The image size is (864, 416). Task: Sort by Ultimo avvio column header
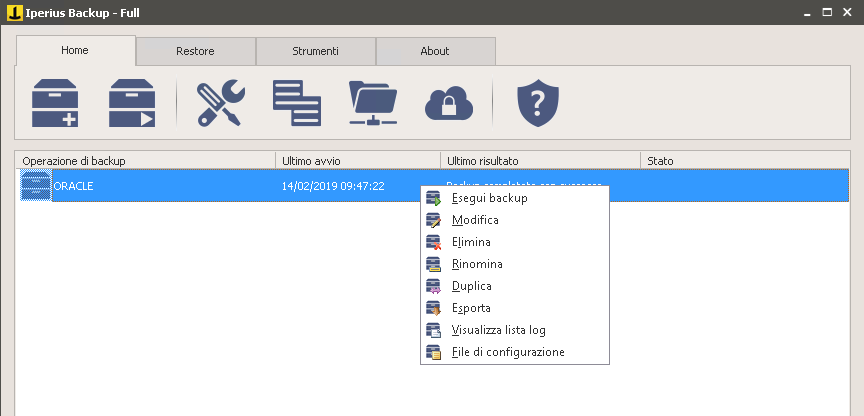click(358, 161)
